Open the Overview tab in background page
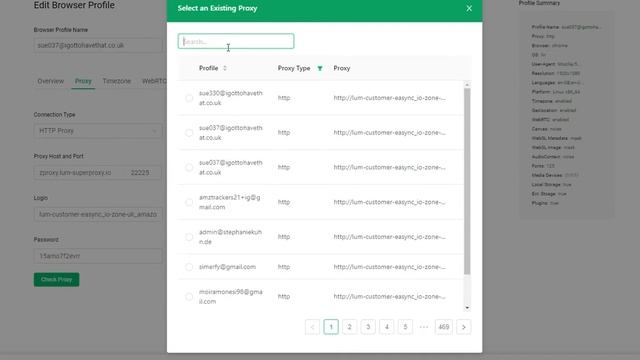The image size is (640, 360). [51, 81]
